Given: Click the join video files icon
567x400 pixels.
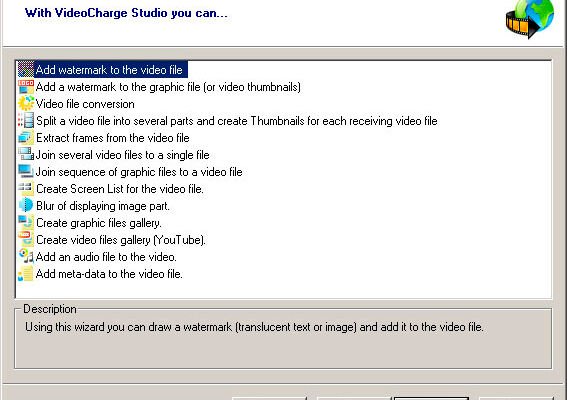Looking at the screenshot, I should (26, 155).
